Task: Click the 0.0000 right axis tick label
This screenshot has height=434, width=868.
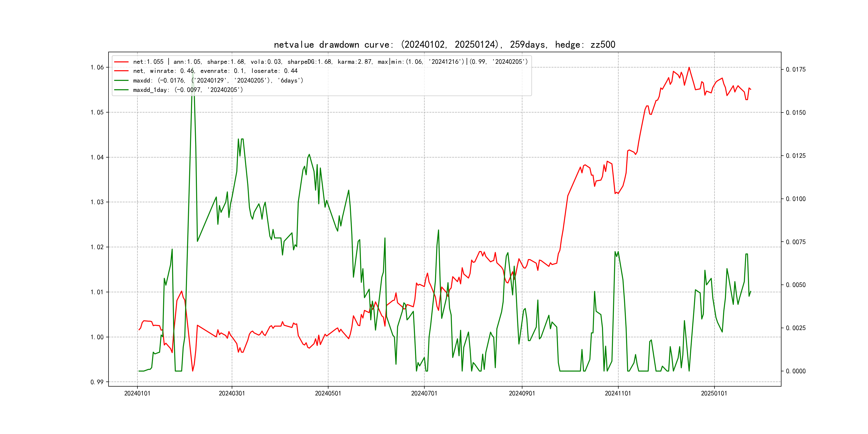Action: coord(796,371)
